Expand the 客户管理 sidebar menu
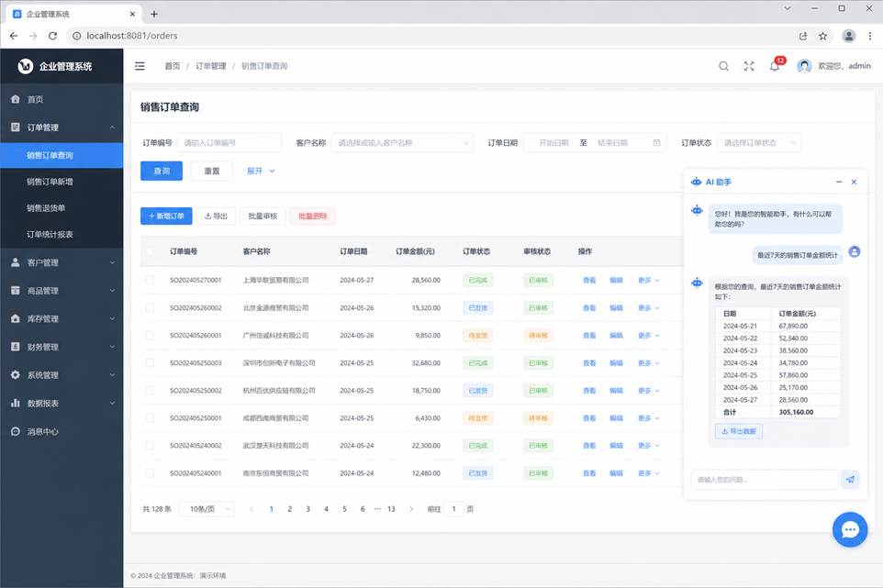This screenshot has height=588, width=883. click(x=61, y=262)
